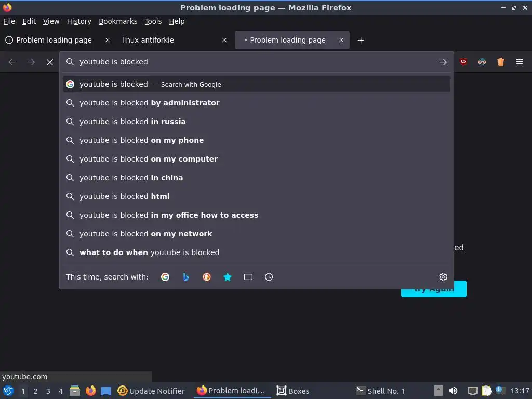Click the address bar search field
Screen dimensions: 532x399
tap(257, 62)
